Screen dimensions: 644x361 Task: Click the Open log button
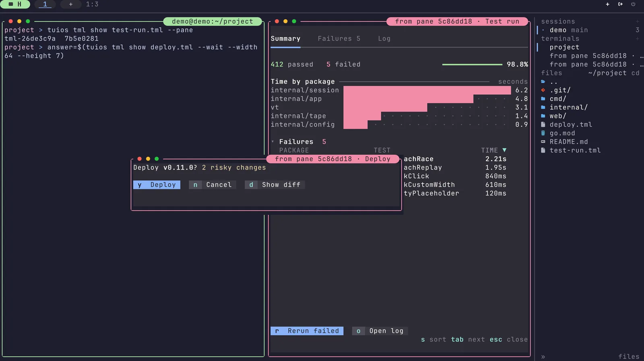pyautogui.click(x=380, y=331)
